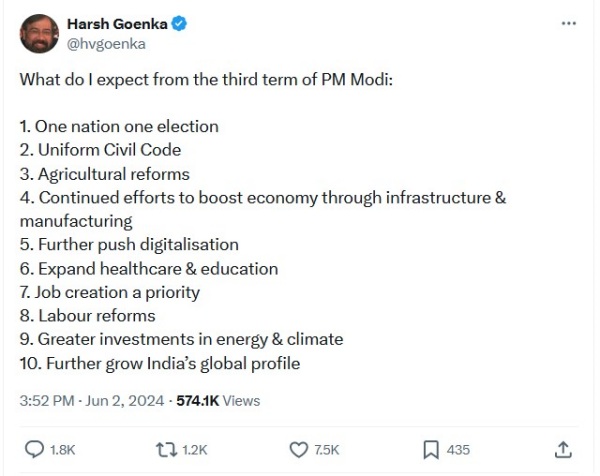Viewport: 600px width, 476px height.
Task: Click the "Job creation a priority" line
Action: tap(110, 292)
